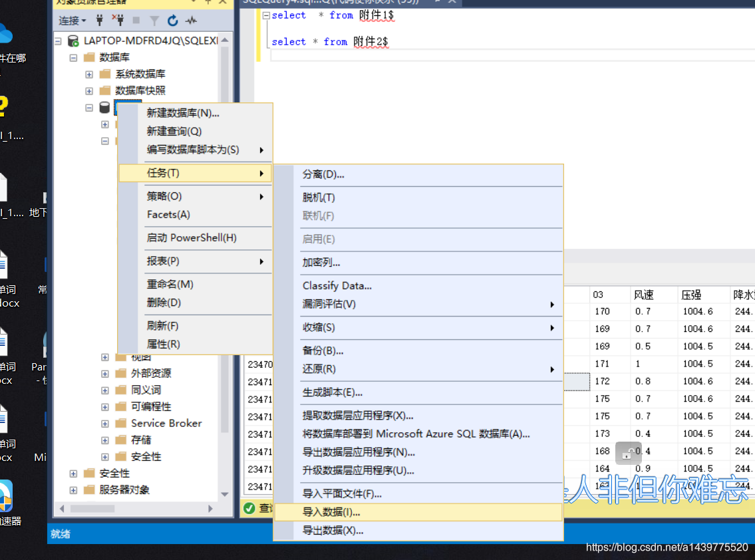Select 分离(D)... in tasks submenu

418,175
